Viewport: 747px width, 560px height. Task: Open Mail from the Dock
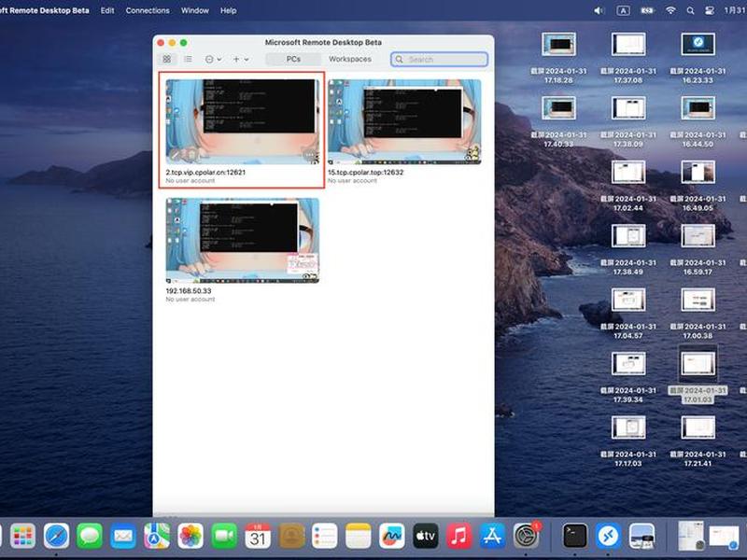click(x=123, y=536)
